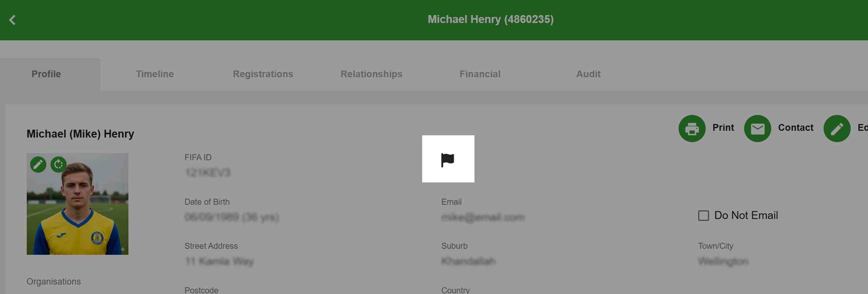This screenshot has width=868, height=294.
Task: Click the Print label
Action: click(x=723, y=128)
